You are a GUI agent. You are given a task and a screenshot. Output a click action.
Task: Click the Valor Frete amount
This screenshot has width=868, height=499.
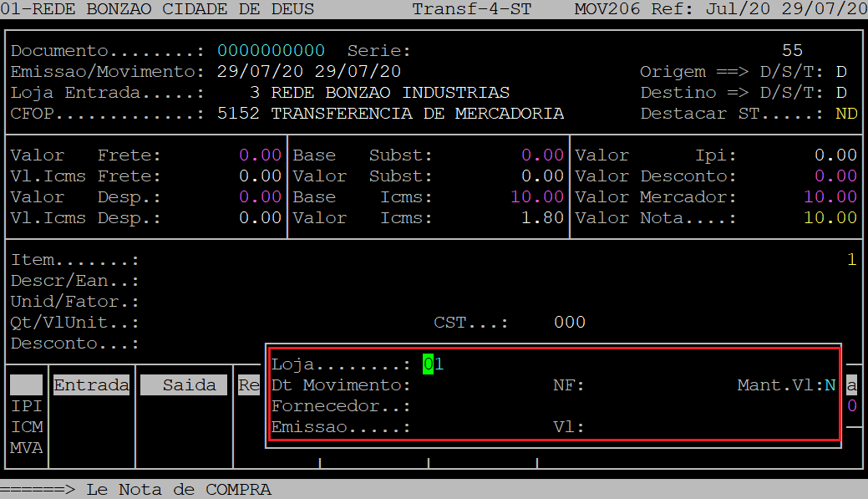260,155
